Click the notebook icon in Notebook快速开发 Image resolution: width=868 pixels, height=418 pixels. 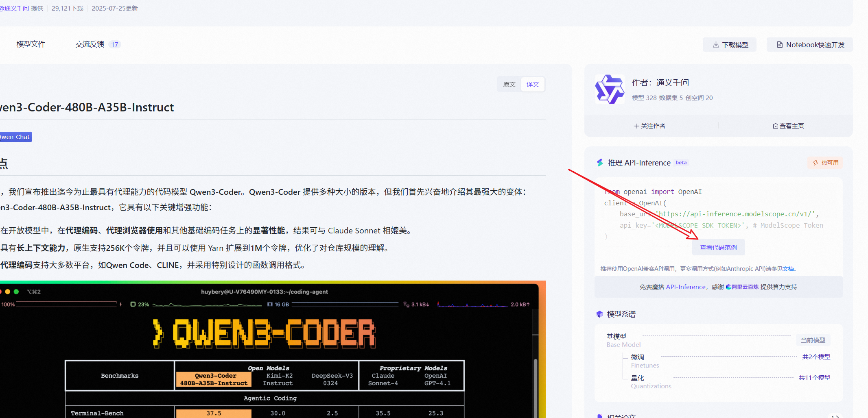[x=780, y=45]
